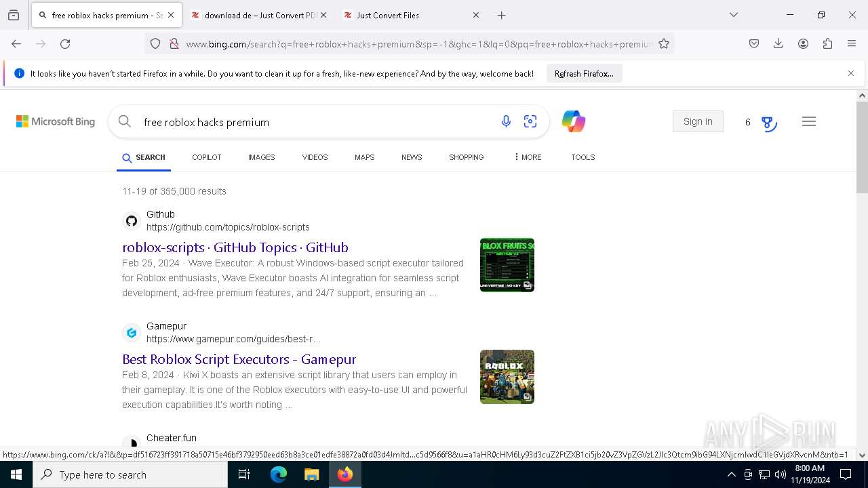Open Windows notification center
Image resolution: width=868 pixels, height=488 pixels.
coord(846,474)
